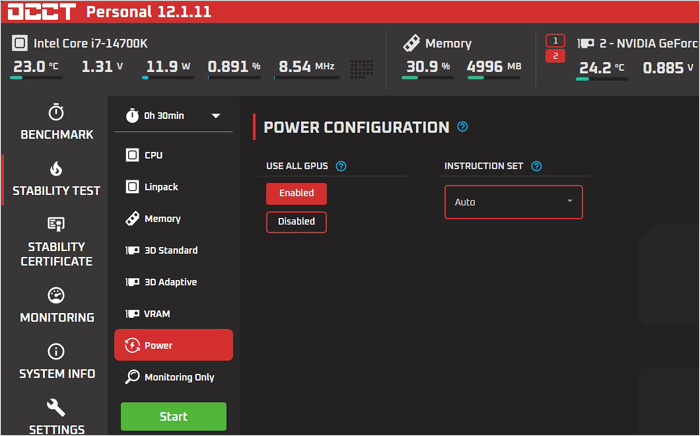Viewport: 700px width, 436px height.
Task: Open help for Instruction Set
Action: click(x=537, y=166)
